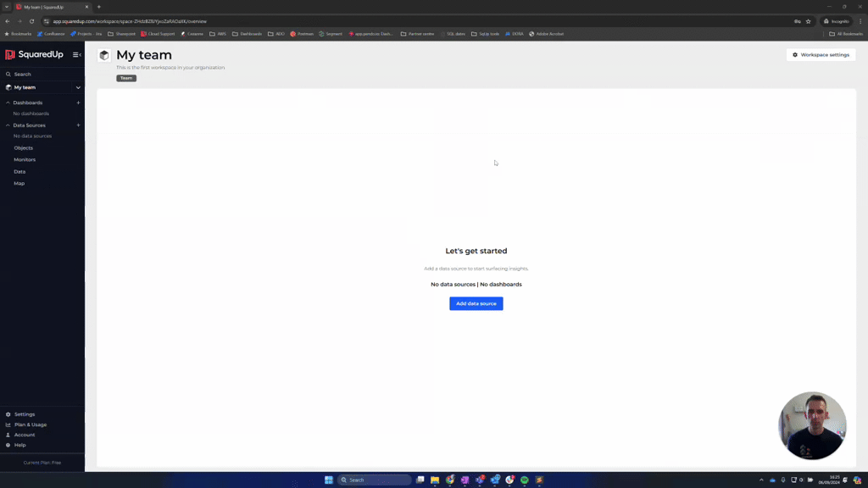Open File Explorer from the taskbar
This screenshot has width=868, height=488.
(x=435, y=480)
